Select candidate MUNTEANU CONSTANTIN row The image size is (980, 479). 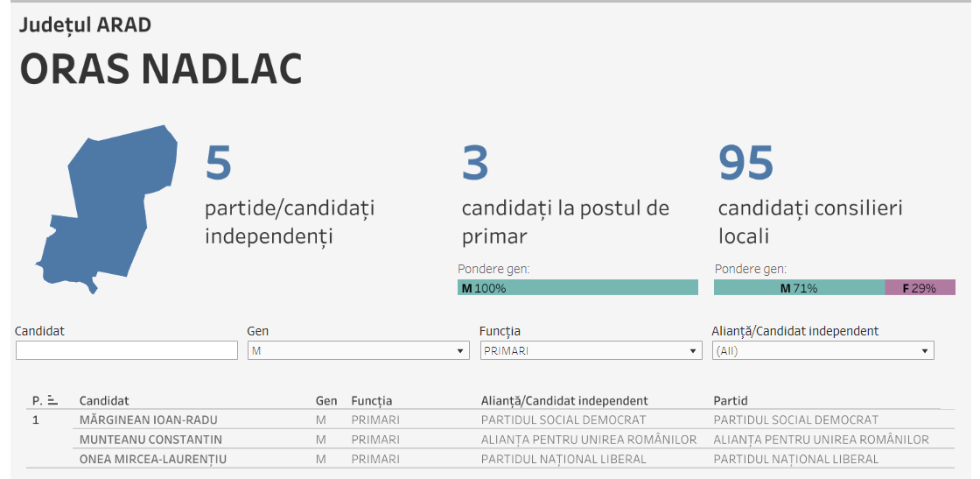(x=150, y=440)
